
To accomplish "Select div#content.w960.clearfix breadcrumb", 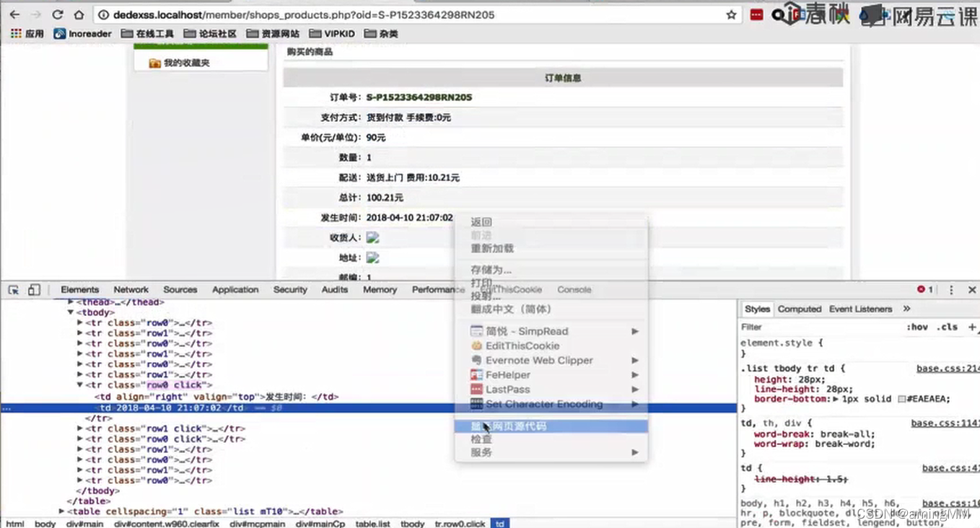I will [x=167, y=524].
